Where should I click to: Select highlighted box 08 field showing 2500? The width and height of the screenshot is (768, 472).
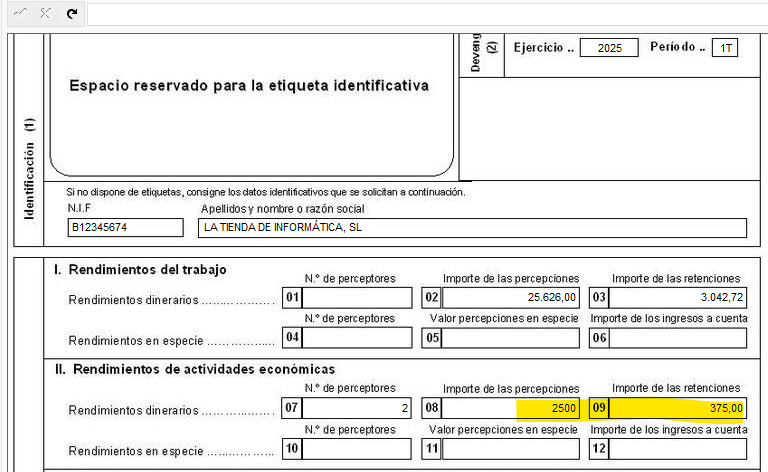pyautogui.click(x=512, y=408)
